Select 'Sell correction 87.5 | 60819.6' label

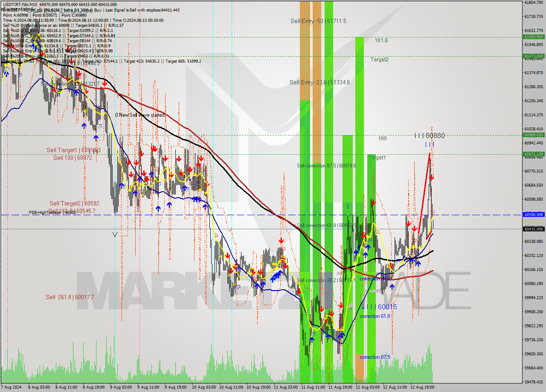326,166
